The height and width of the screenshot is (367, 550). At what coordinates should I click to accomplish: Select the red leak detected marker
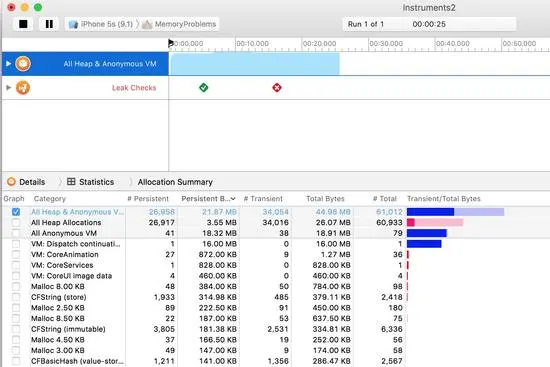pyautogui.click(x=277, y=87)
